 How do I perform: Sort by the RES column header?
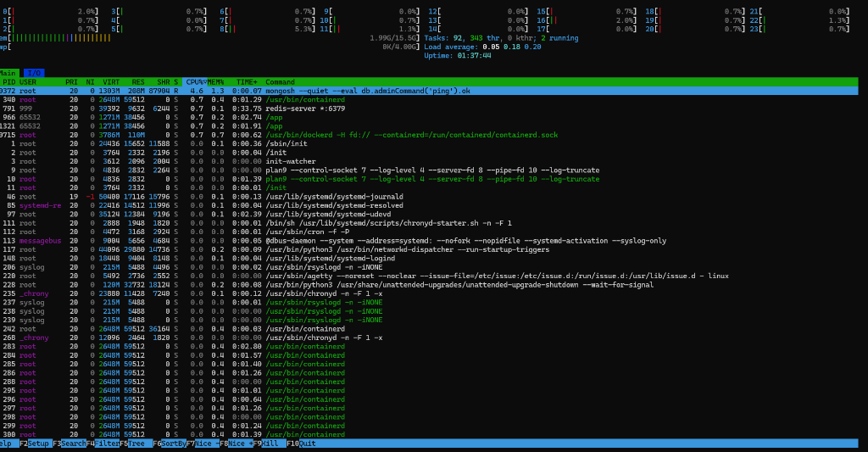point(138,82)
